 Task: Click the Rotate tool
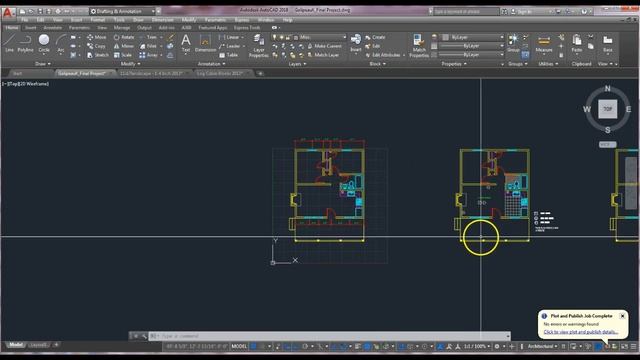point(124,37)
